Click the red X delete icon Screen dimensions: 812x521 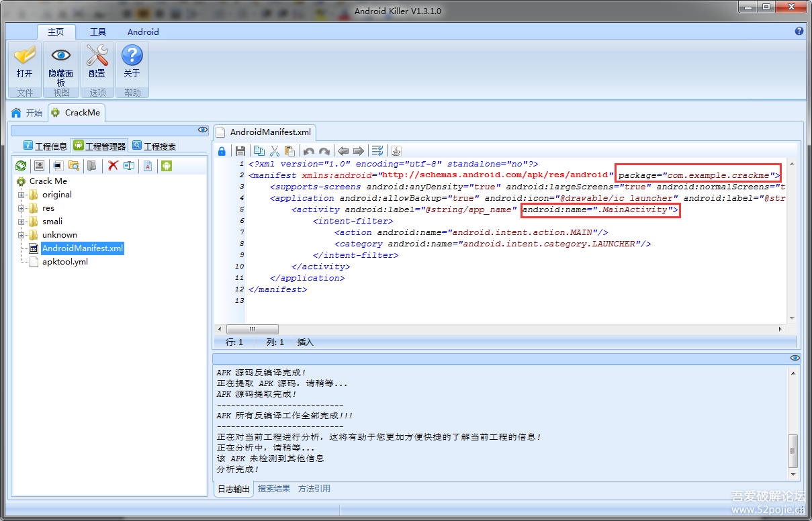click(113, 166)
